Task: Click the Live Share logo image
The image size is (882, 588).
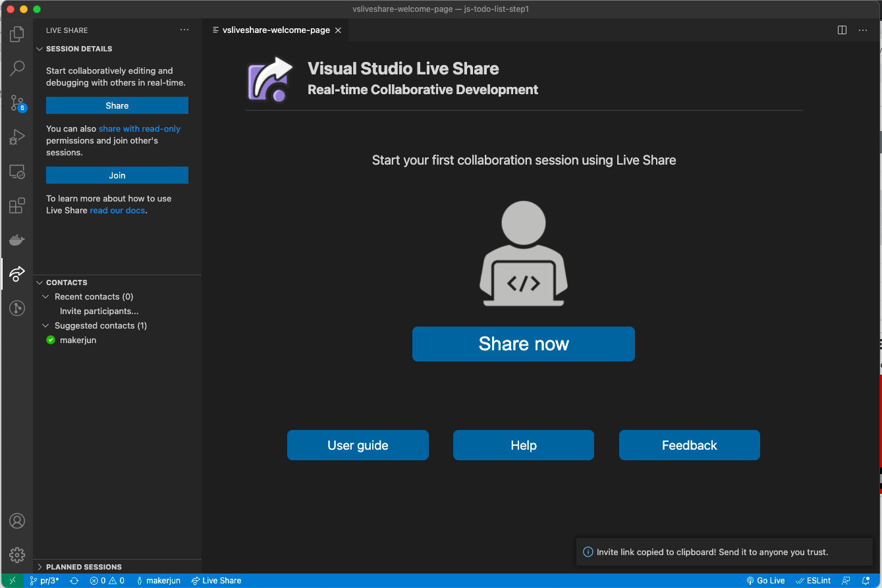Action: tap(270, 80)
